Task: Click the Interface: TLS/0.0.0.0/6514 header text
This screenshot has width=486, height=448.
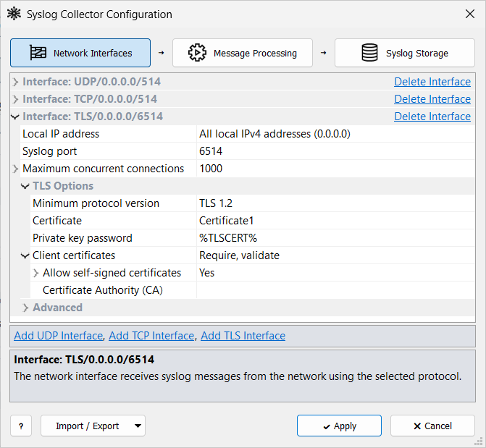Action: pyautogui.click(x=93, y=117)
